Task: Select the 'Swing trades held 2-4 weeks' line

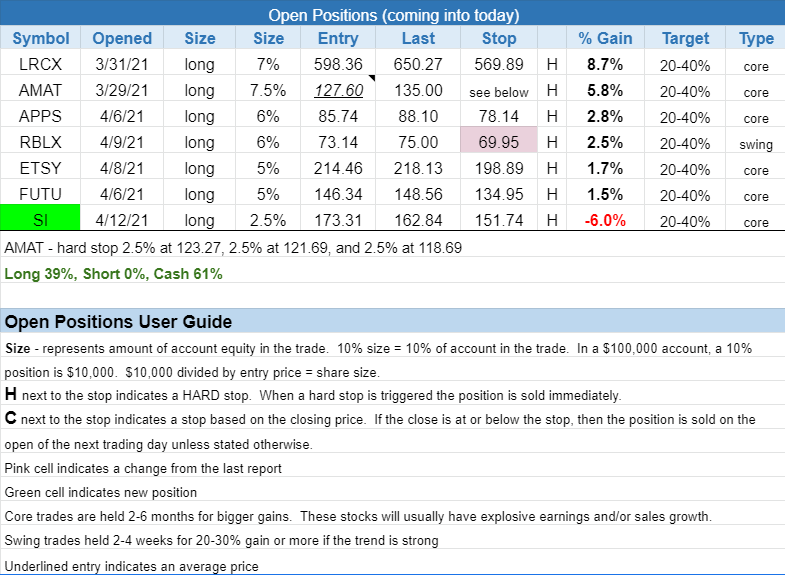Action: point(221,540)
